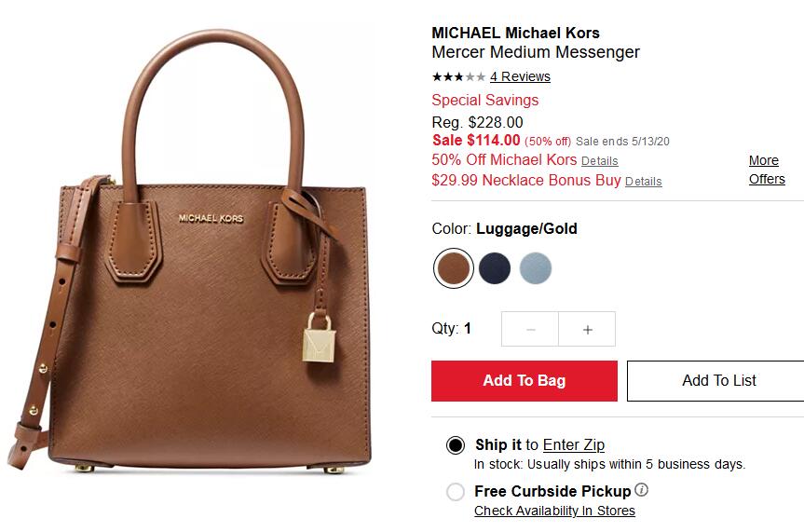
Task: Open Details for Necklace Bonus Buy
Action: pos(644,182)
